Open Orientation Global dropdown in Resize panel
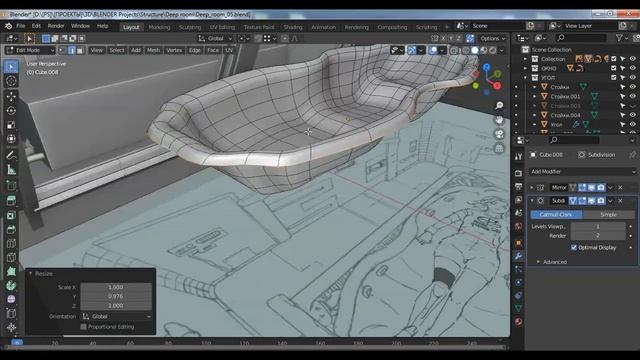Screen dimensions: 640x360 116,316
